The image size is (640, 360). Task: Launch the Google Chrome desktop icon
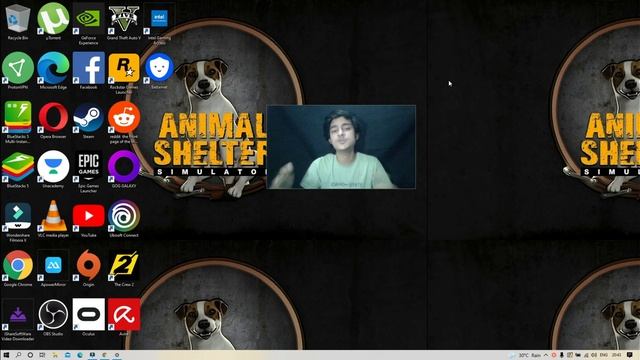pyautogui.click(x=18, y=269)
